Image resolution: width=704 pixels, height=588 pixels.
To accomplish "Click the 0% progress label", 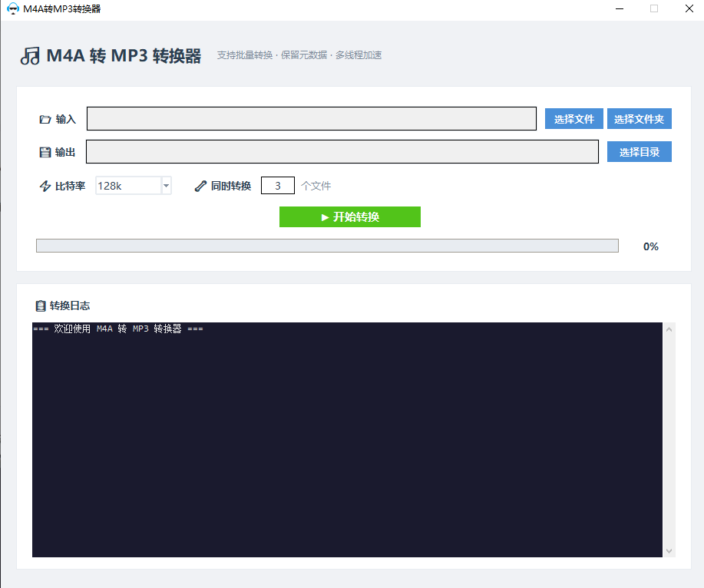I will 650,246.
